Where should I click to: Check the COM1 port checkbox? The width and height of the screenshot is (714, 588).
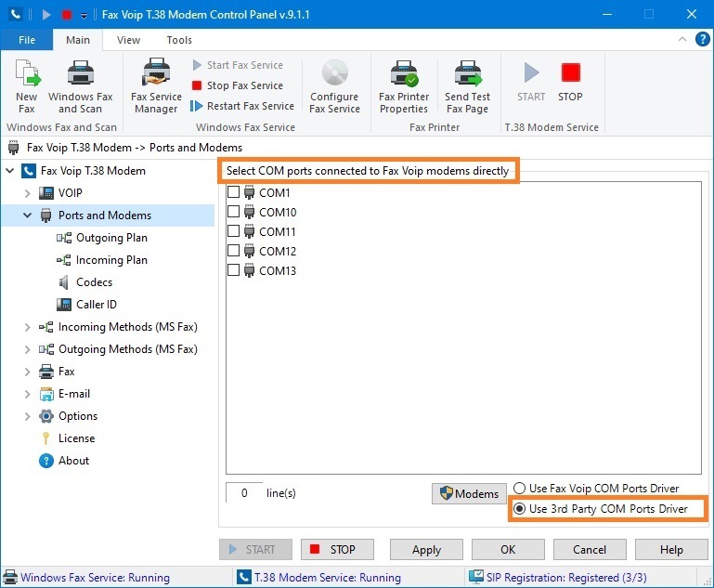click(x=234, y=192)
